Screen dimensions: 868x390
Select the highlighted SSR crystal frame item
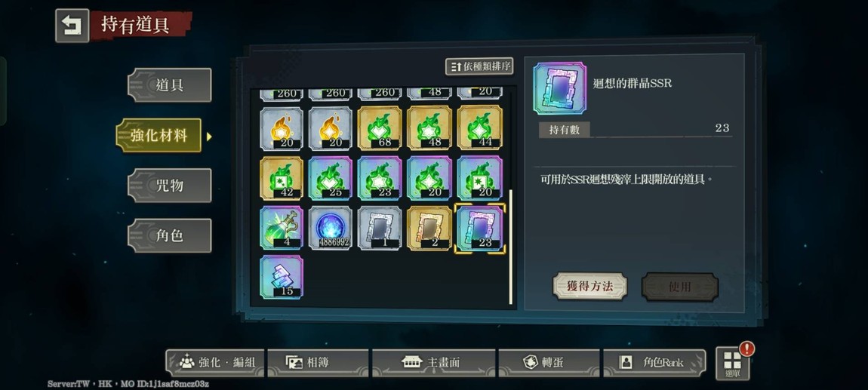tap(479, 228)
